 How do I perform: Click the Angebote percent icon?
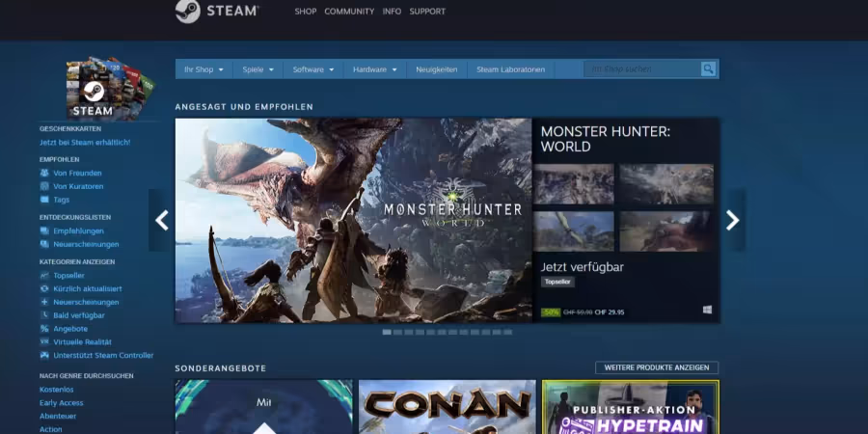44,328
